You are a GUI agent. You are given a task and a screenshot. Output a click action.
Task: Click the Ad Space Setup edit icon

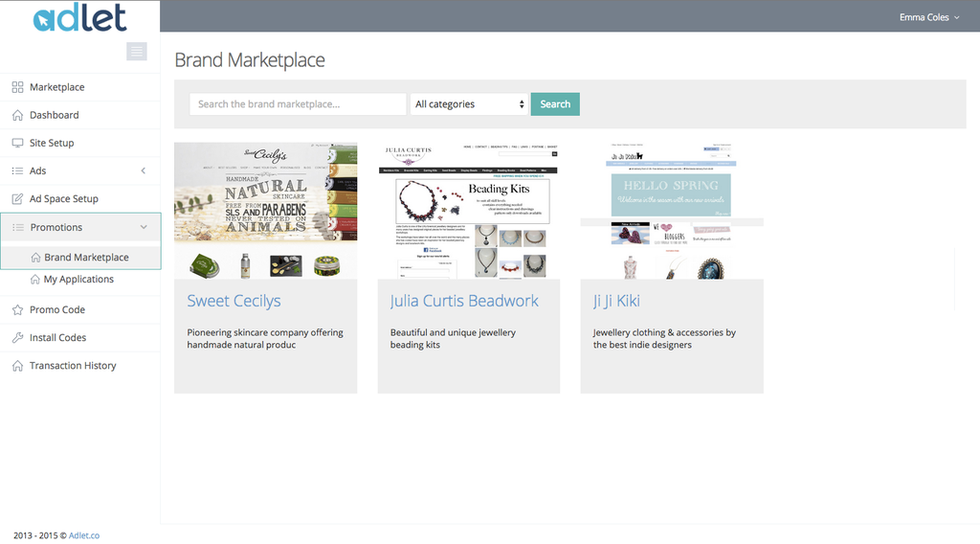click(17, 199)
